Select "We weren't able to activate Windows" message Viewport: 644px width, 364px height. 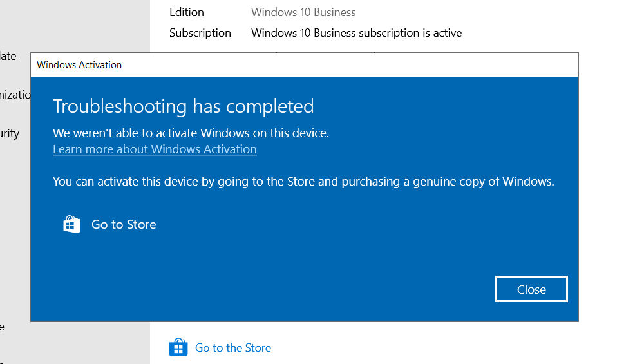click(x=191, y=133)
